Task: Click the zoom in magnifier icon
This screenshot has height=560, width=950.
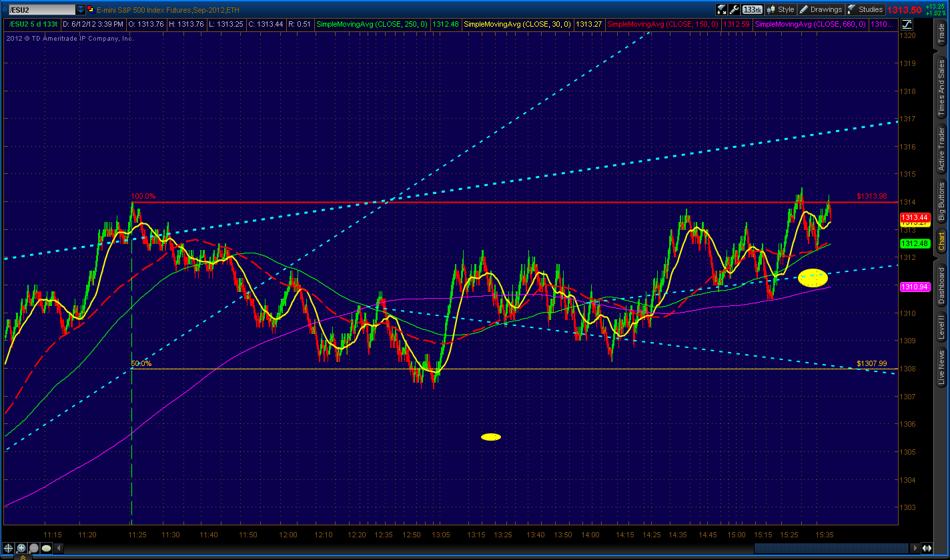Action: 21,548
